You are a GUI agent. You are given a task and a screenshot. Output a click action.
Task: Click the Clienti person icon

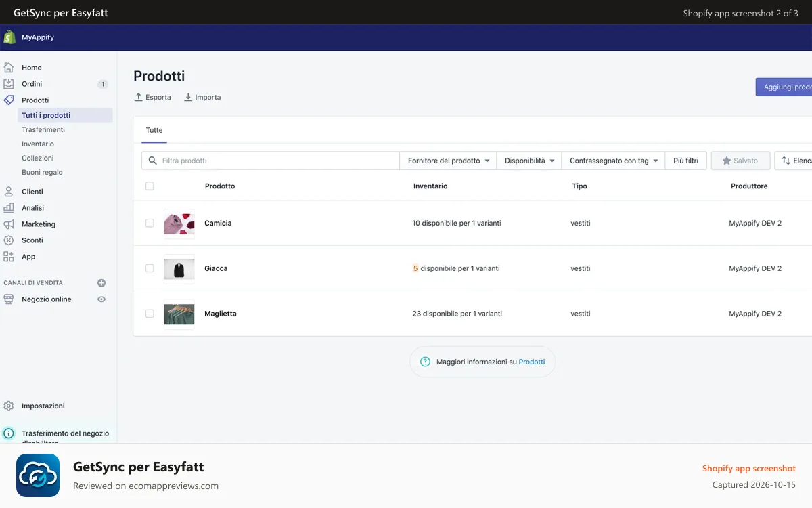coord(9,192)
